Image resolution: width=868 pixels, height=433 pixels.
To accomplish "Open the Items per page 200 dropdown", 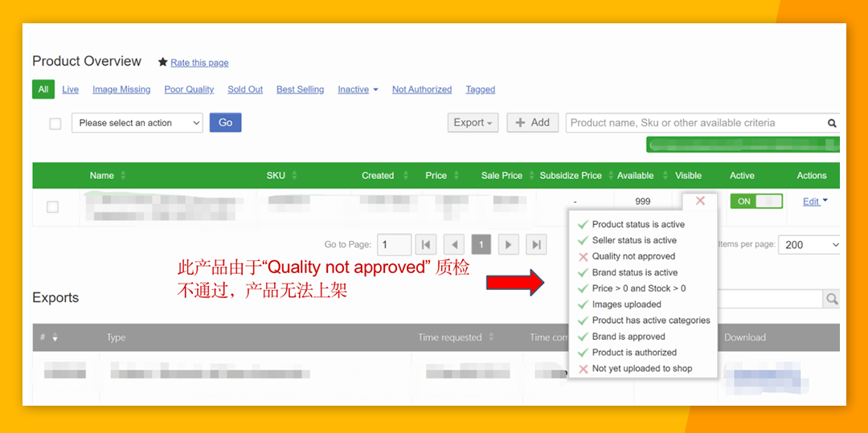I will (x=810, y=245).
